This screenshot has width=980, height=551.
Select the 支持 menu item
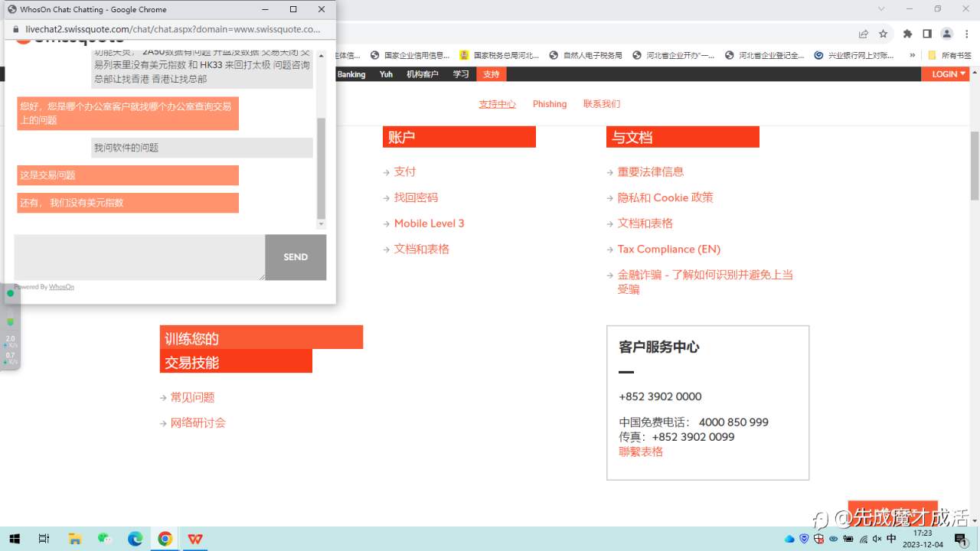tap(491, 74)
